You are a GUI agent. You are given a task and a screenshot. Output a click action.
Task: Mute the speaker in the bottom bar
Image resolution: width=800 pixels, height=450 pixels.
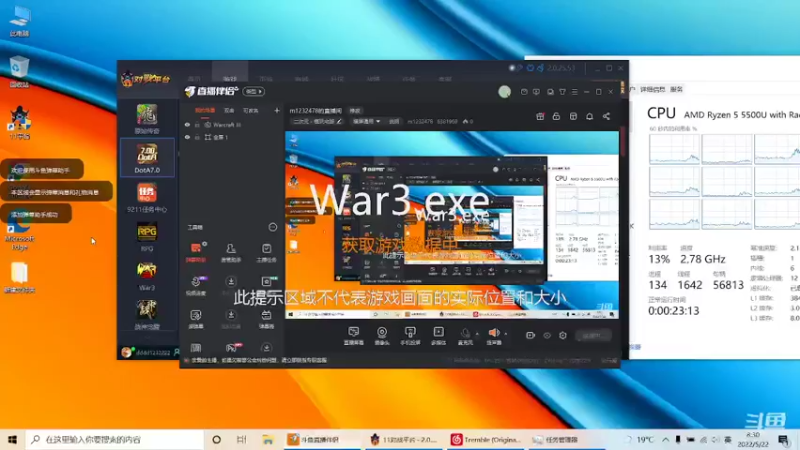click(x=493, y=334)
